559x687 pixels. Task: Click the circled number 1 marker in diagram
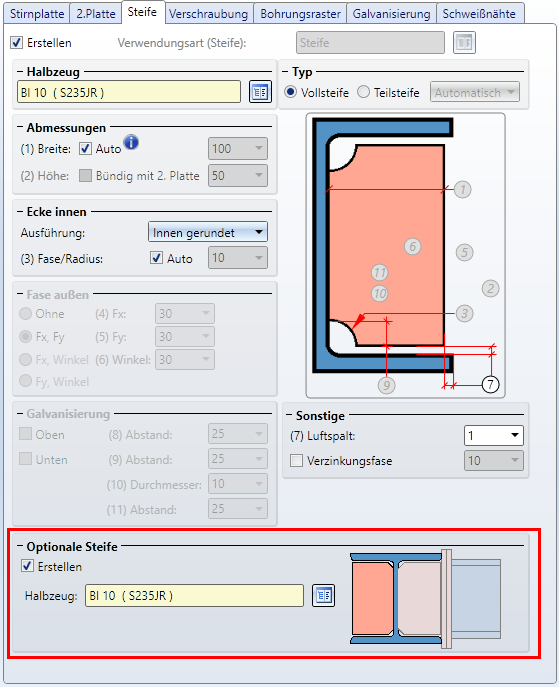(462, 190)
